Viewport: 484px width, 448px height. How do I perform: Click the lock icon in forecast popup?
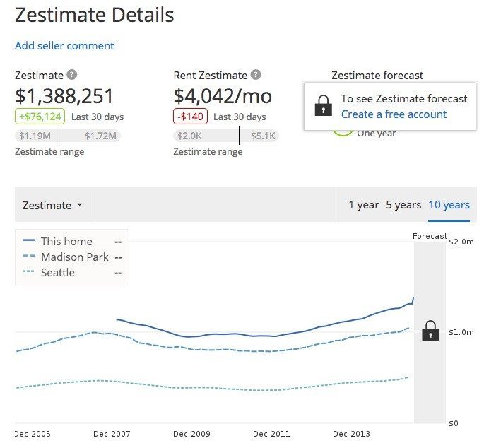[x=323, y=105]
